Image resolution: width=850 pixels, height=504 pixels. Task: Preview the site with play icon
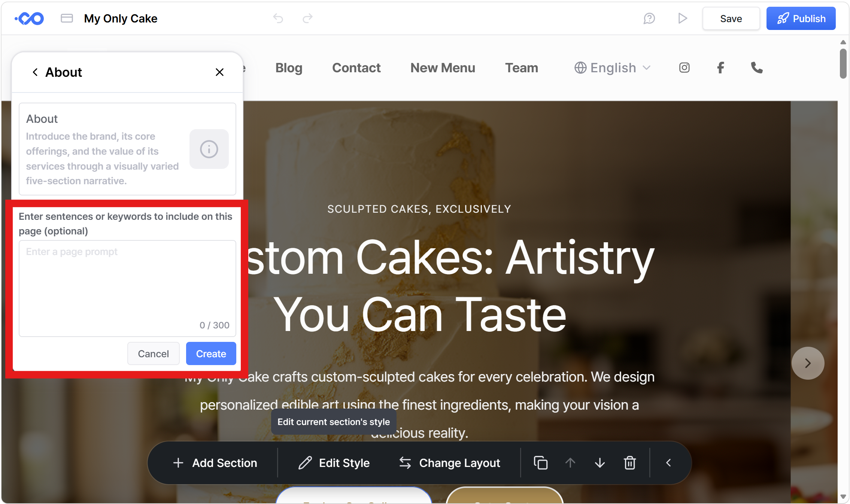[682, 18]
